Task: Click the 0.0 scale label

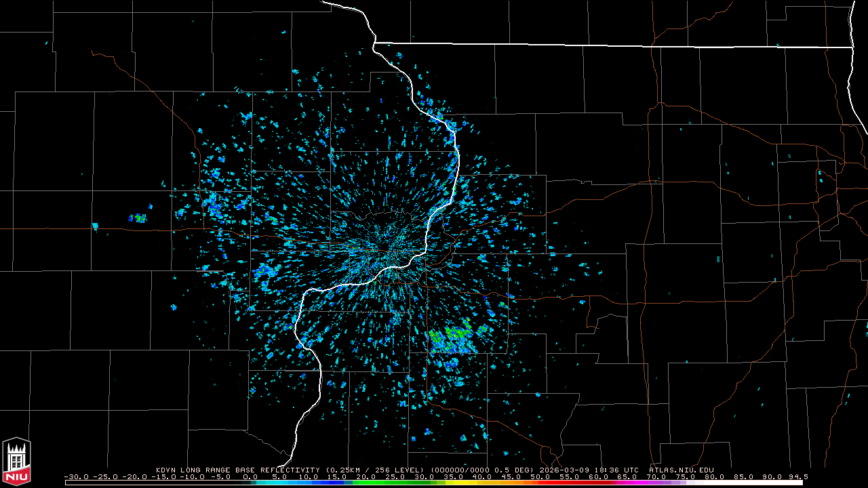Action: (250, 477)
